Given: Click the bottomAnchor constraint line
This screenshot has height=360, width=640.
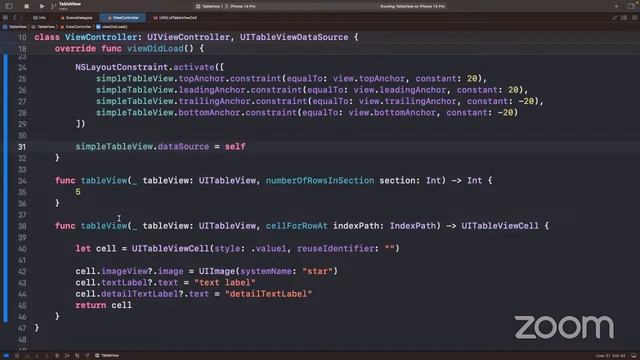Looking at the screenshot, I should pos(307,113).
